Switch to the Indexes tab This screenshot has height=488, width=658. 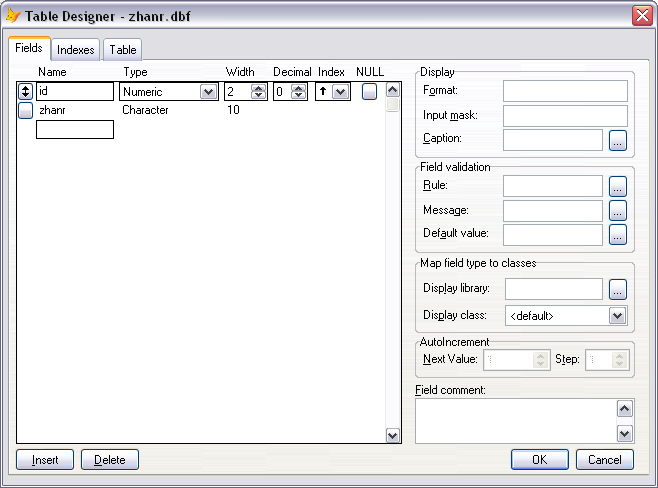76,50
